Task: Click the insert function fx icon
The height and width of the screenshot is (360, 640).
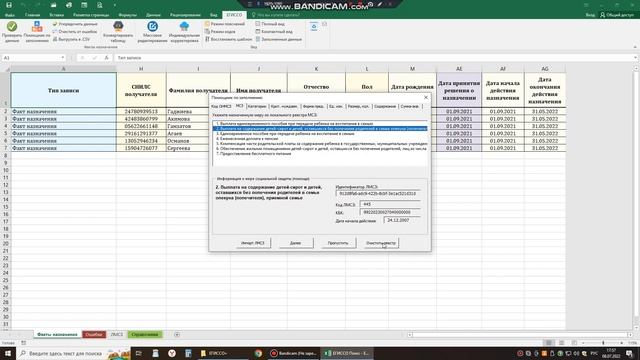Action: click(106, 58)
